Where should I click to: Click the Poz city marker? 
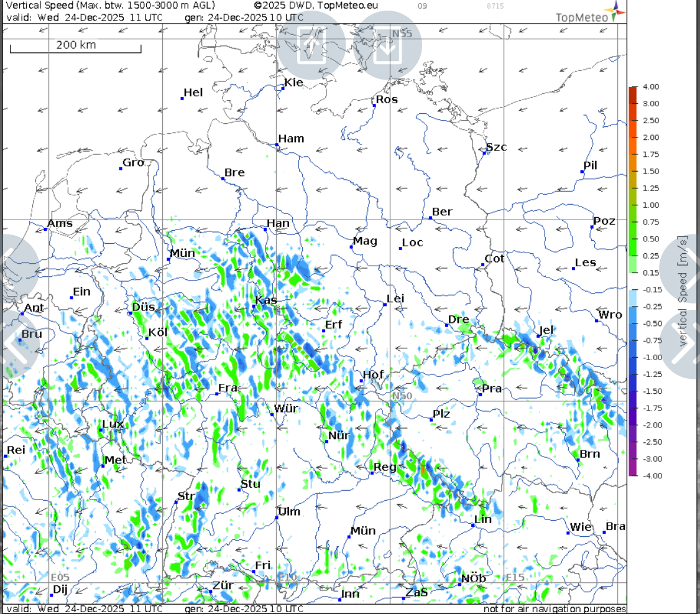(592, 227)
